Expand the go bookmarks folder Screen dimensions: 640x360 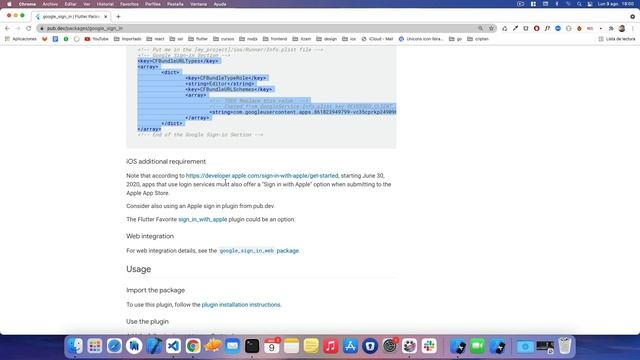click(456, 39)
